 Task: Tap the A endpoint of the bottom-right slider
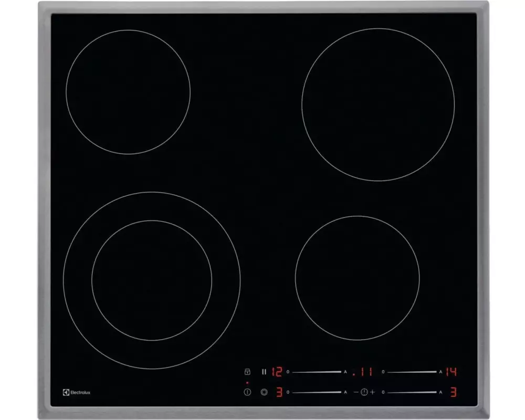point(440,392)
